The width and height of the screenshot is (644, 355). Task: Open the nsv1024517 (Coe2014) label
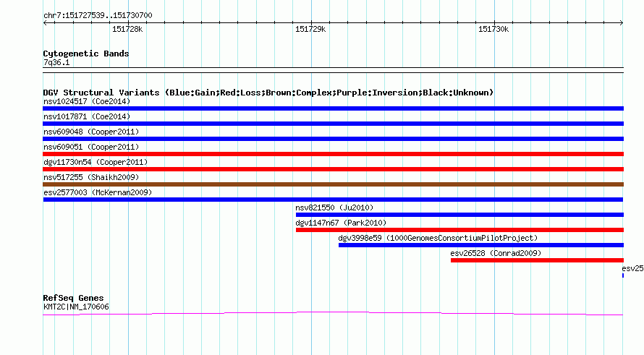[x=87, y=101]
